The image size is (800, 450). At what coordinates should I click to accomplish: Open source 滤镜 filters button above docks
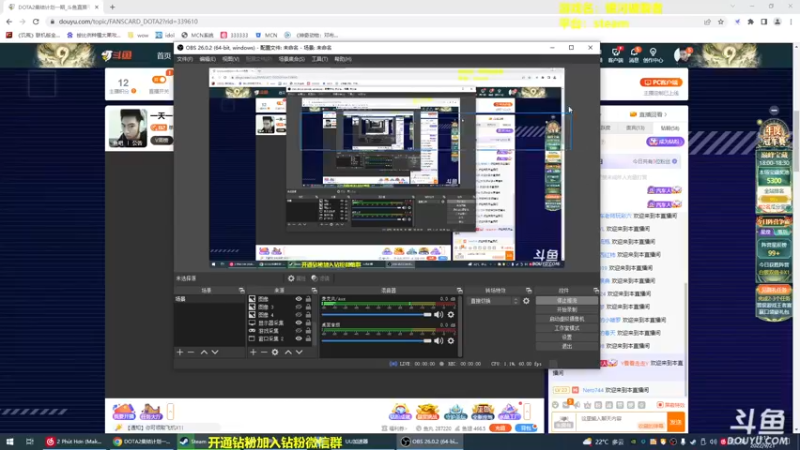coord(320,279)
